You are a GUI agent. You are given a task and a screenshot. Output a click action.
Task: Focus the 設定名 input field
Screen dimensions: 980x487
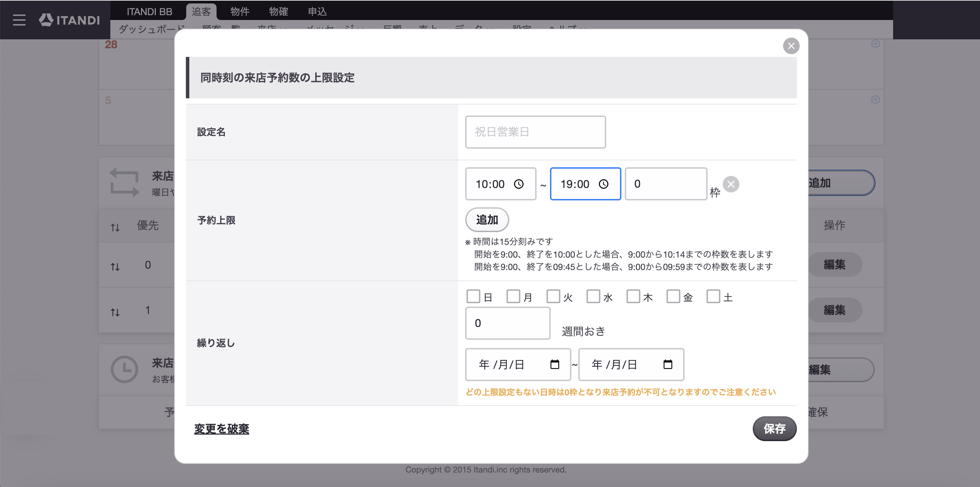pyautogui.click(x=535, y=132)
